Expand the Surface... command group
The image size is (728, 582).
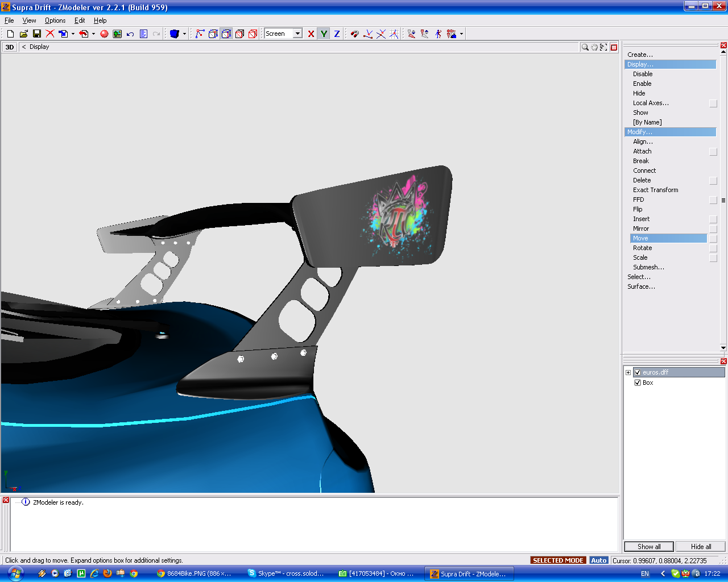[x=641, y=286]
